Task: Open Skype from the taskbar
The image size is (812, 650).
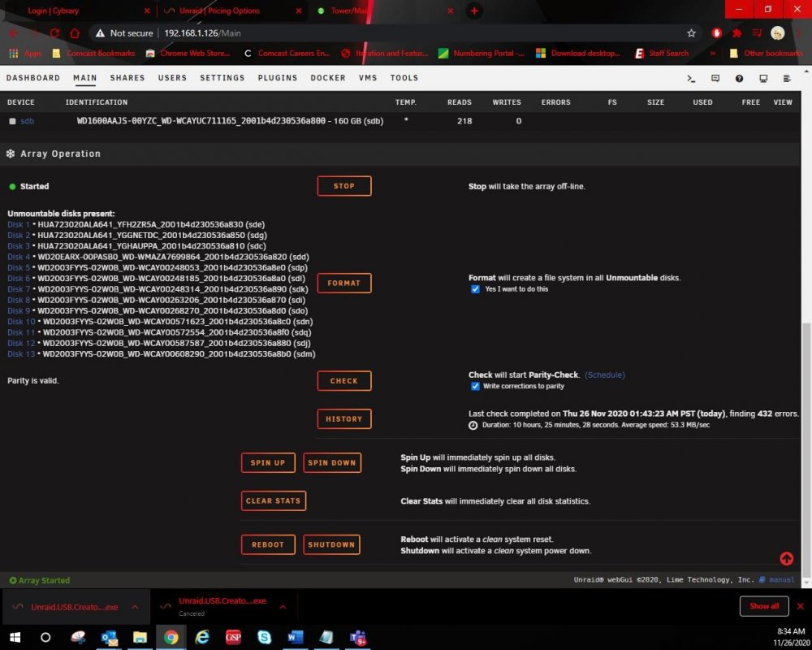Action: 264,637
